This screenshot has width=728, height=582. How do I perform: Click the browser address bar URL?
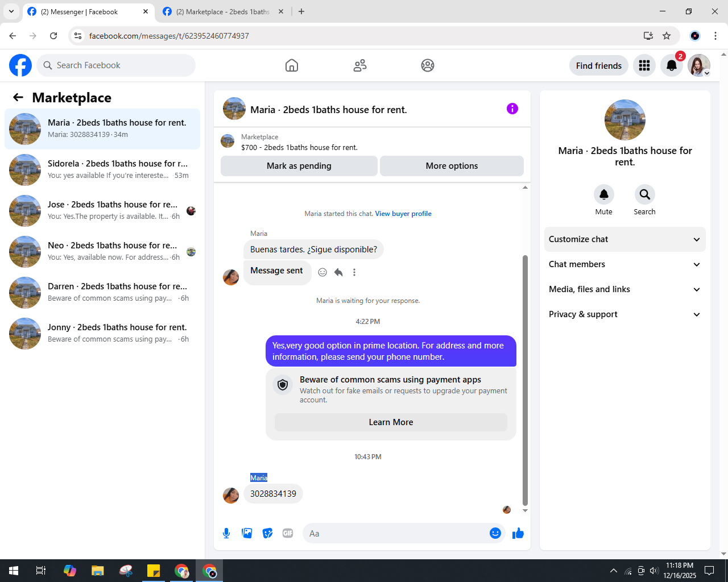tap(169, 36)
